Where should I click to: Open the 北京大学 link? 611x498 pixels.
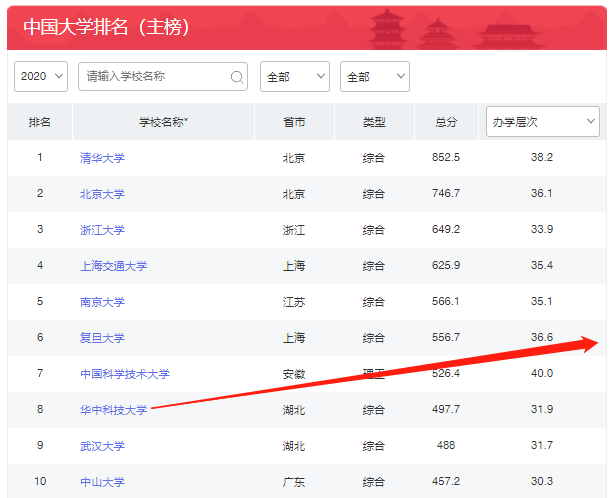(x=102, y=194)
